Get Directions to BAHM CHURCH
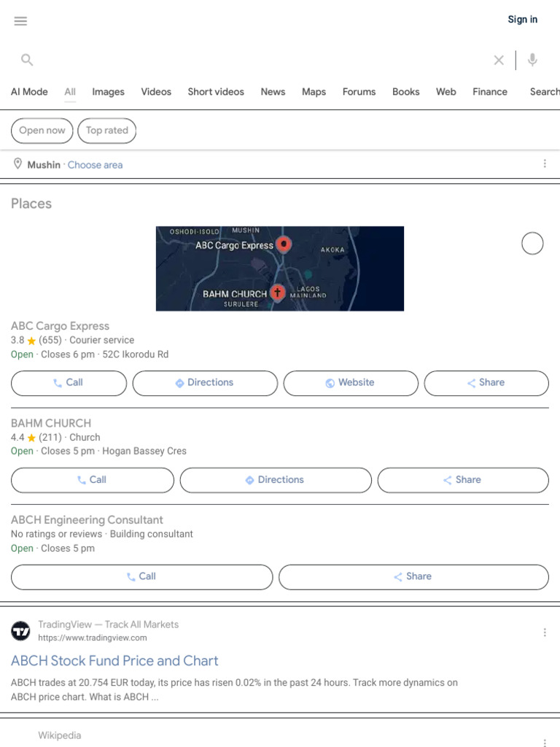This screenshot has width=560, height=747. [276, 480]
